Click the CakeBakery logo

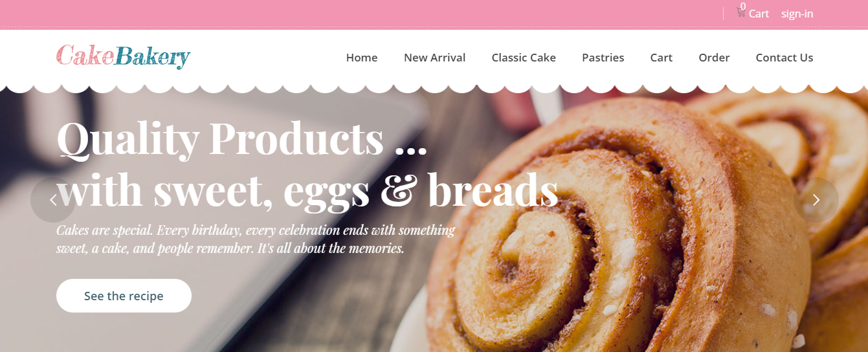click(123, 56)
